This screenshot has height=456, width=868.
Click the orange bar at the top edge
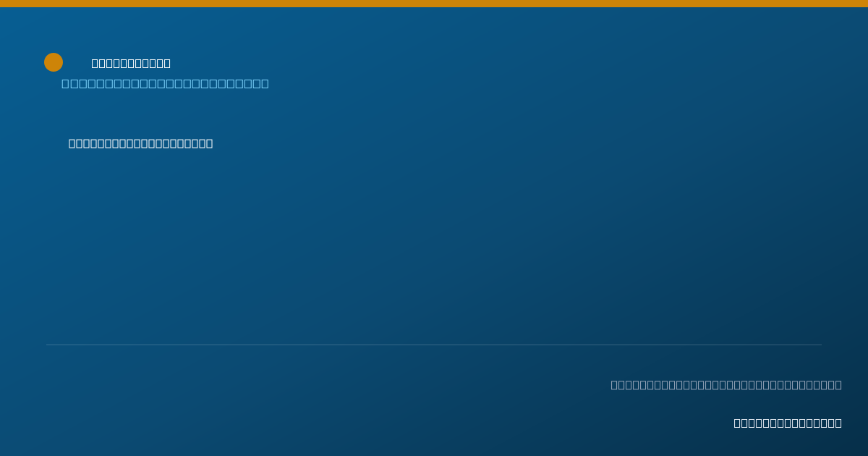(x=434, y=4)
